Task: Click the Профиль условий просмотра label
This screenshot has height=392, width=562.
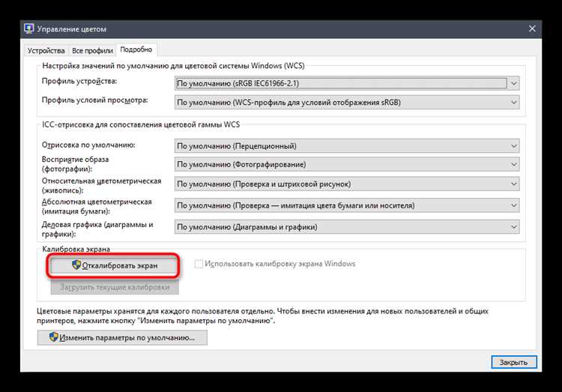Action: 94,100
